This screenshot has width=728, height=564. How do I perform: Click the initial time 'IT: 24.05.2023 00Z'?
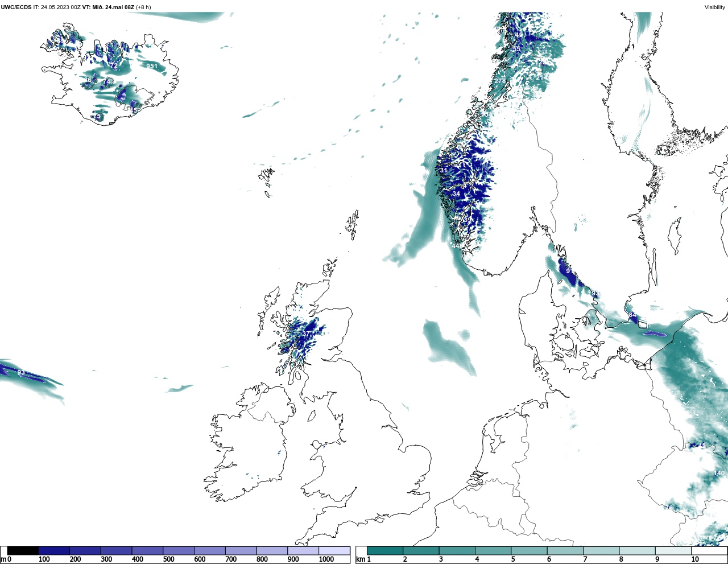(x=57, y=7)
